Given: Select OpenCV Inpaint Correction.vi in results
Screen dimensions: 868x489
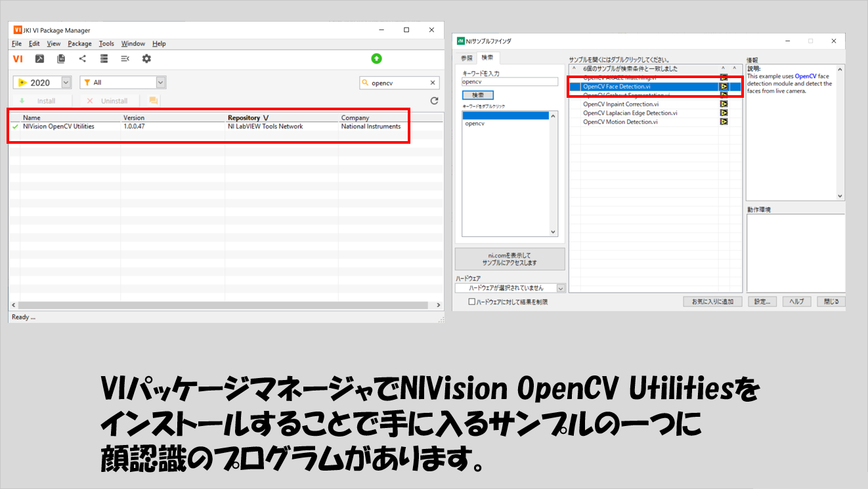Looking at the screenshot, I should point(620,104).
